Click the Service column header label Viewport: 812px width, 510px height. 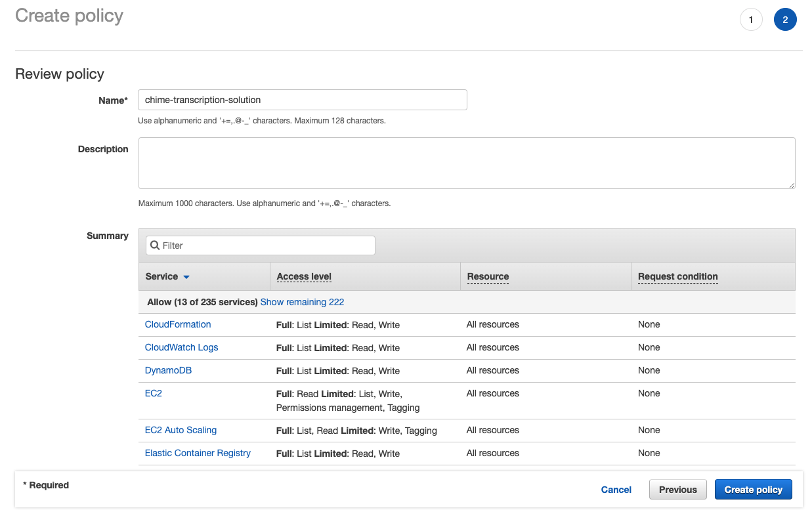(x=161, y=276)
